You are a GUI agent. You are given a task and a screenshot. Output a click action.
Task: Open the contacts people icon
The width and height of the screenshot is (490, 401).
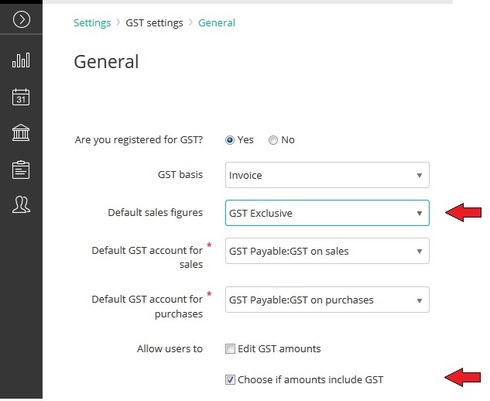click(21, 204)
